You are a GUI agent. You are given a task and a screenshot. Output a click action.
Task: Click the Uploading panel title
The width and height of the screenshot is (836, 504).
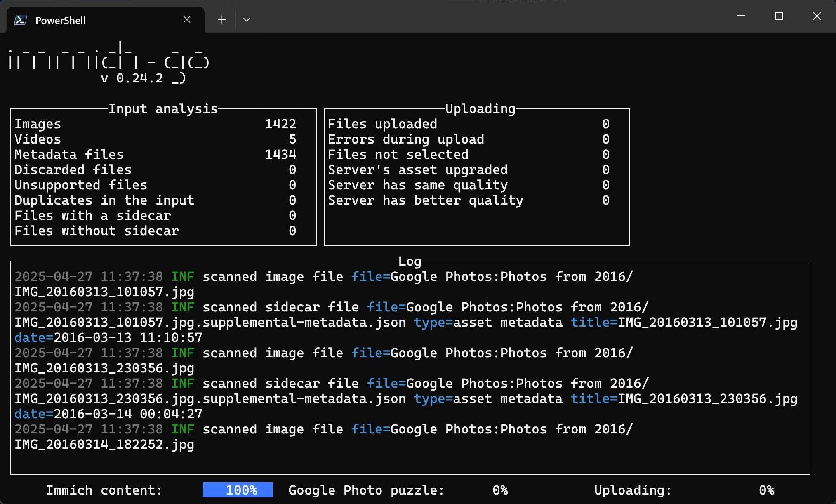click(x=480, y=108)
